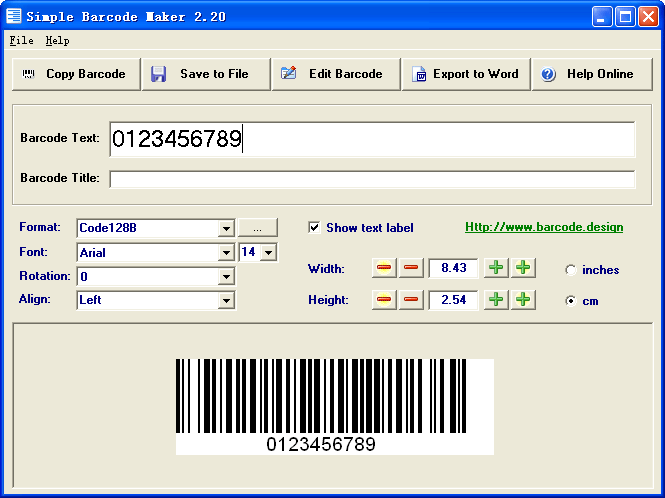Expand the Format dropdown showing Code128B
The width and height of the screenshot is (665, 498).
click(x=226, y=229)
